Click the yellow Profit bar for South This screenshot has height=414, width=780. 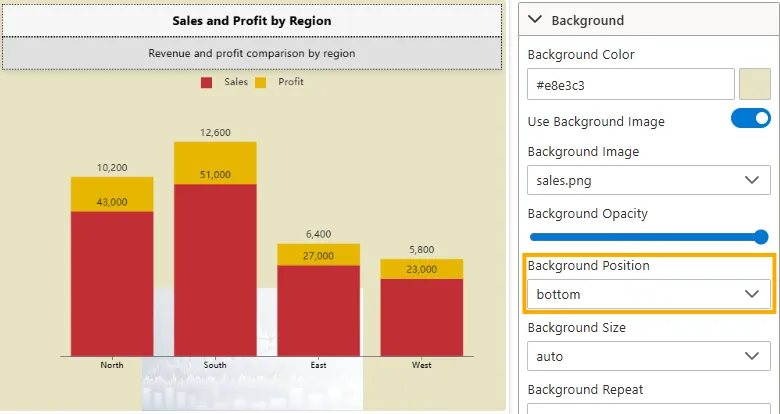pos(215,162)
